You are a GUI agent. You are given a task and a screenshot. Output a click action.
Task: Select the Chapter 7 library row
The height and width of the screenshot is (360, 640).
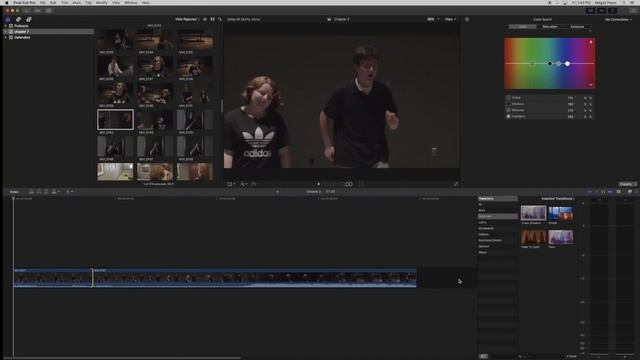[x=48, y=31]
